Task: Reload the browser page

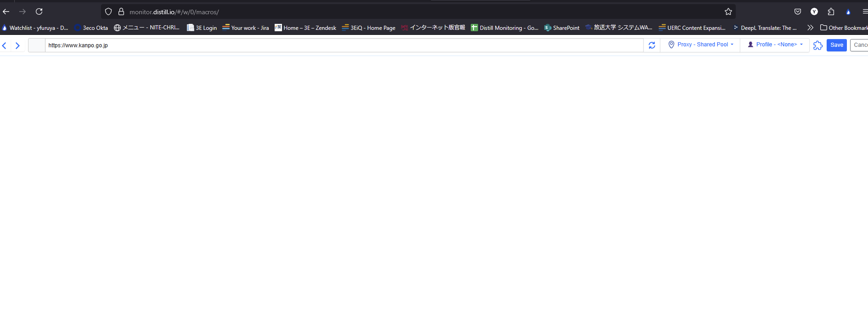Action: tap(39, 11)
